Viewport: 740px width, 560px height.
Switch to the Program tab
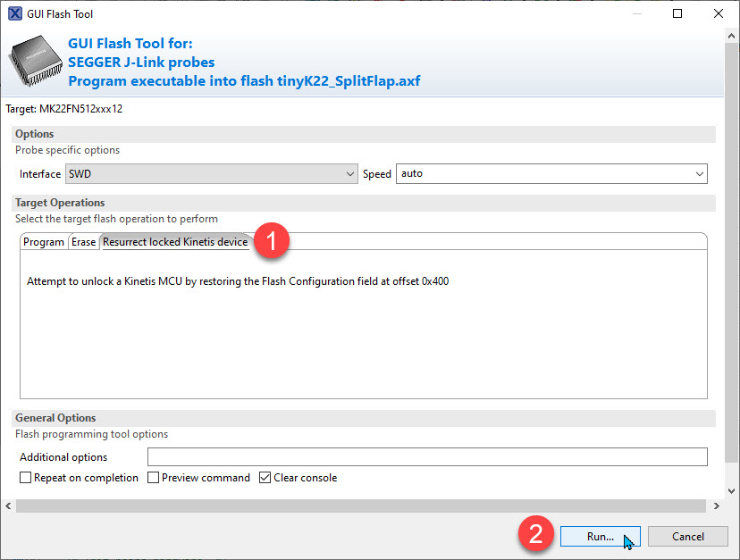[44, 242]
